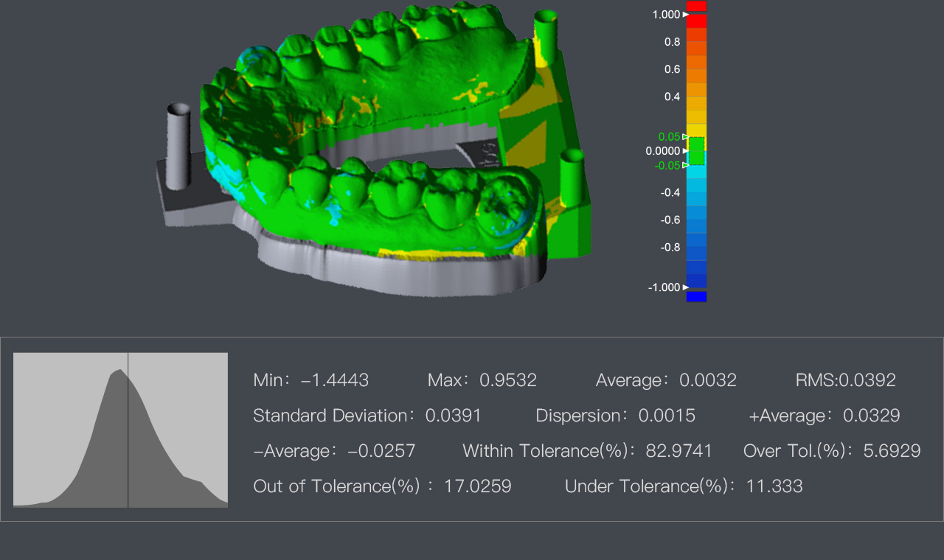Select the +Average value 0.0329
Image resolution: width=944 pixels, height=560 pixels.
tap(871, 416)
